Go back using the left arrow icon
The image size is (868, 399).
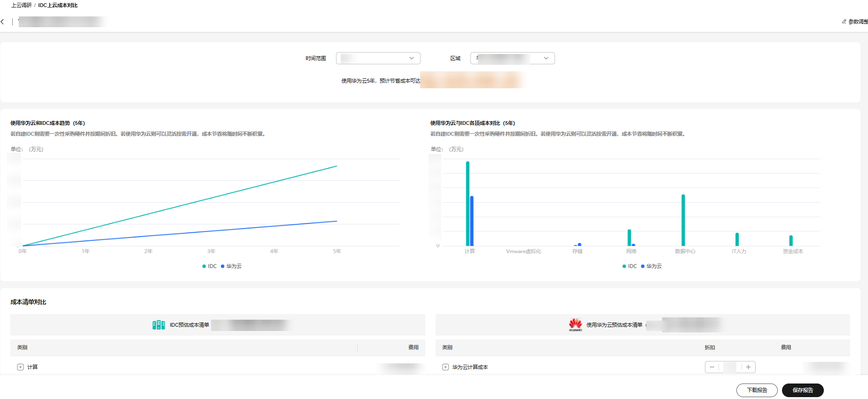2,22
